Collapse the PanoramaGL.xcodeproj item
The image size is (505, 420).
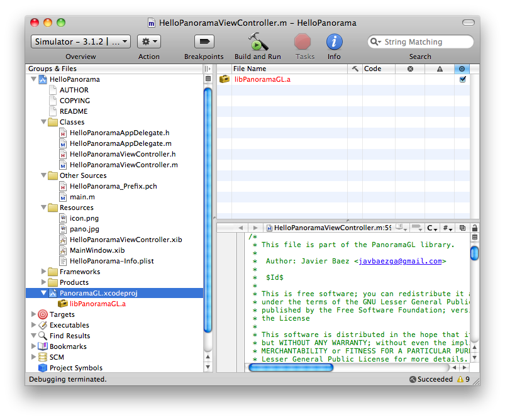click(43, 292)
